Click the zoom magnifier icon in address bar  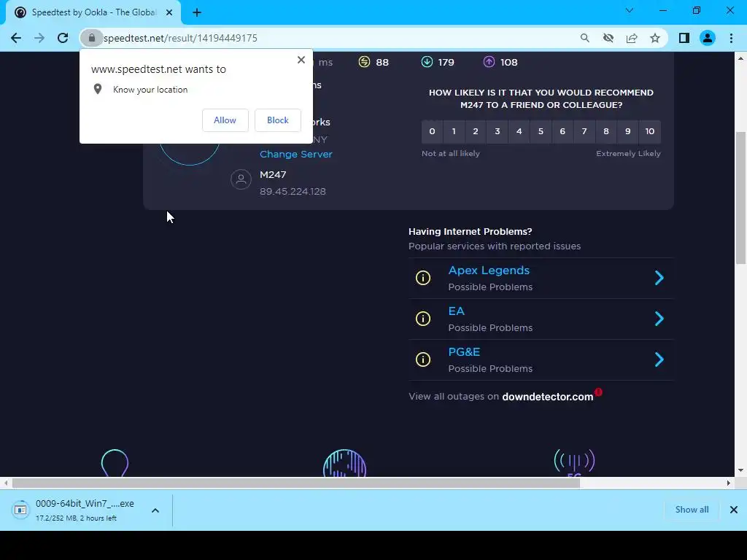coord(584,38)
